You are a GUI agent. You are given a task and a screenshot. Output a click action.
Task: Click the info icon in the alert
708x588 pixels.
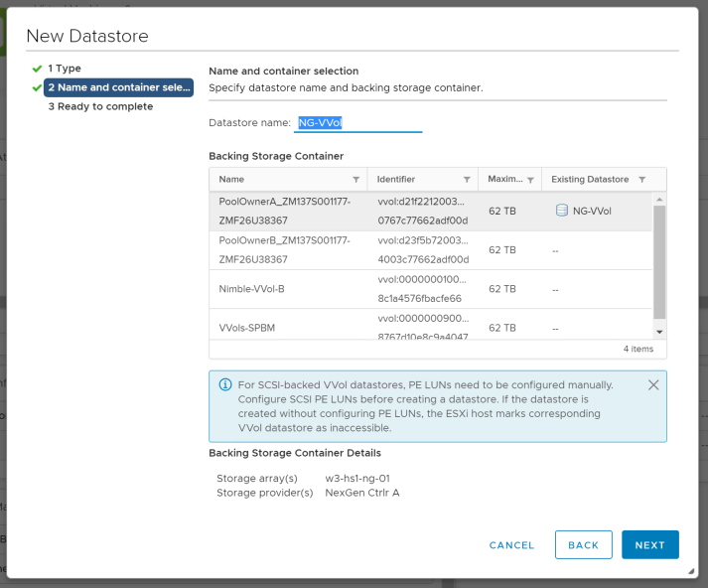tap(223, 385)
